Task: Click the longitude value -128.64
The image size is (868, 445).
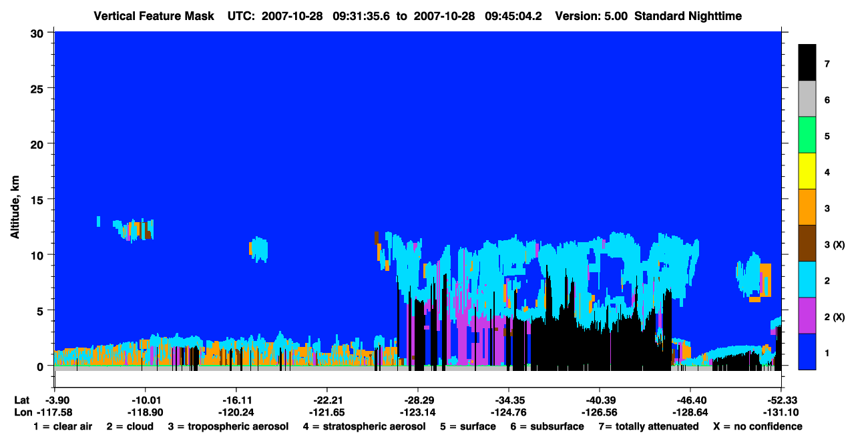Action: (690, 412)
